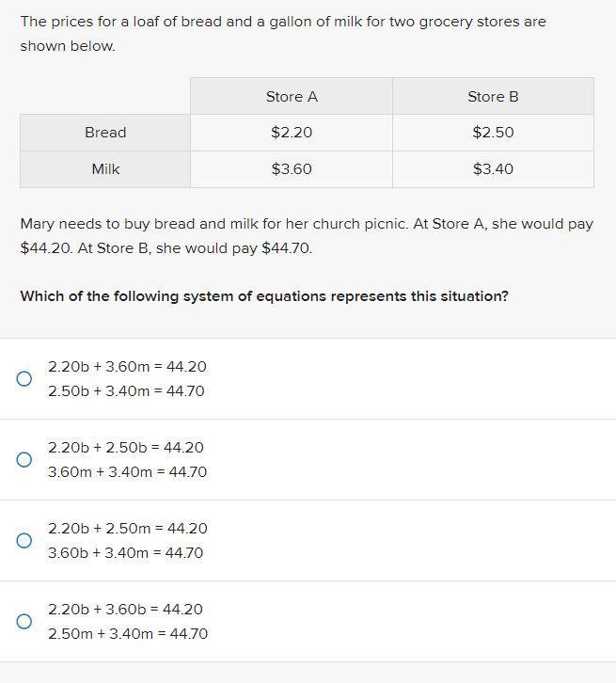
Task: Click the Store A column header
Action: [292, 97]
